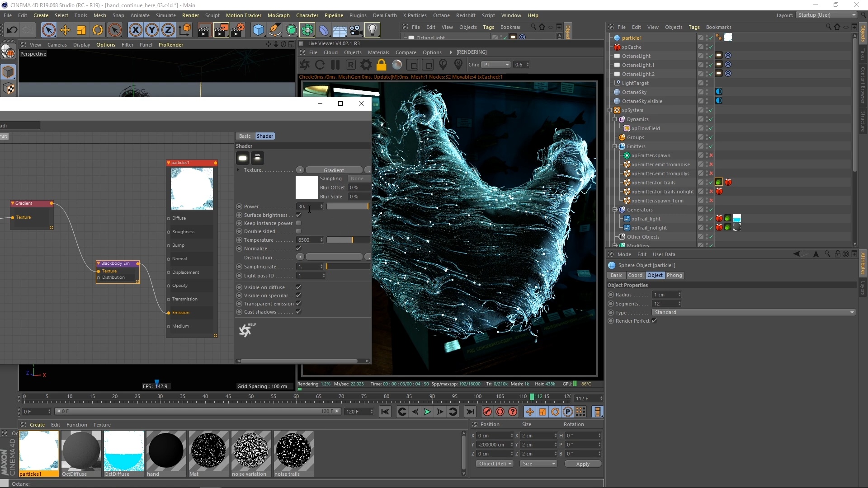868x488 pixels.
Task: Click the Apply button in coordinates panel
Action: [582, 464]
